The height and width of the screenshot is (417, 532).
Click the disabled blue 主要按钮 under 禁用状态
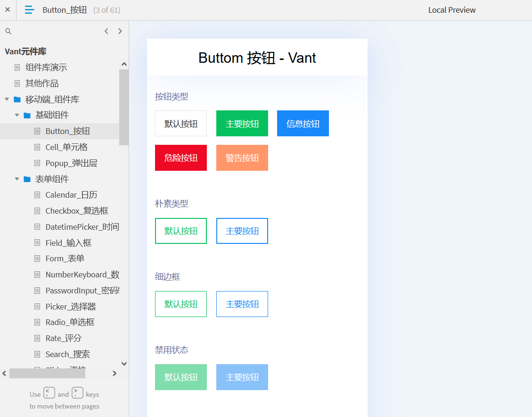pyautogui.click(x=242, y=377)
